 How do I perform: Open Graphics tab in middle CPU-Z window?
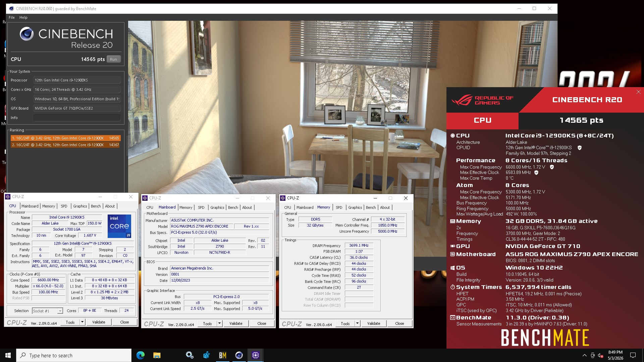(217, 207)
